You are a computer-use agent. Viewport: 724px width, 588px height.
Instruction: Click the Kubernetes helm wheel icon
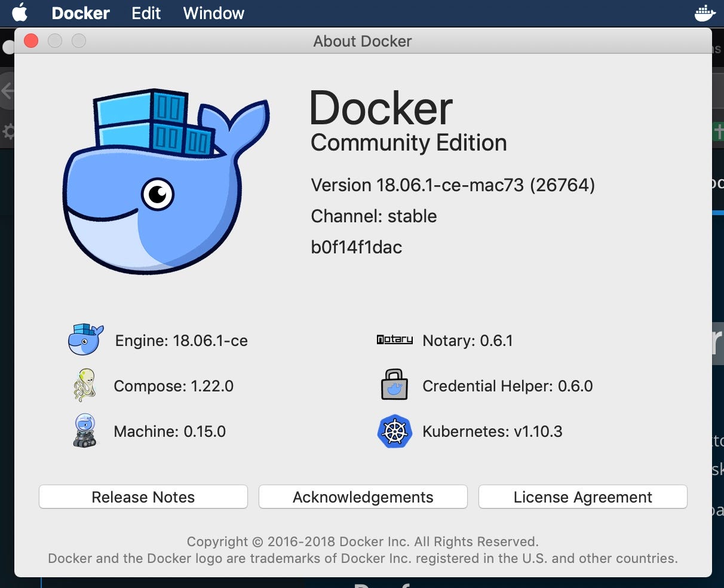click(x=395, y=431)
